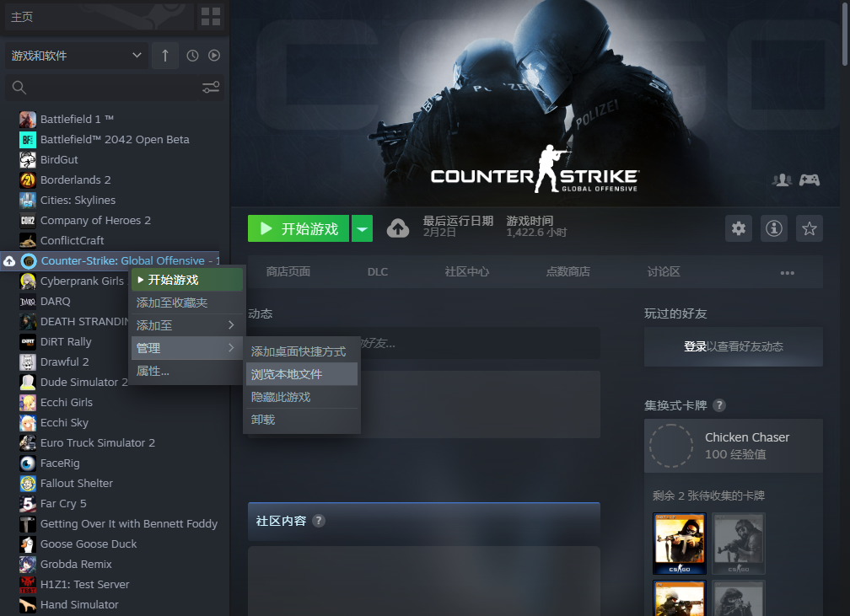The width and height of the screenshot is (850, 616).
Task: Switch library to grid collections view
Action: [210, 16]
